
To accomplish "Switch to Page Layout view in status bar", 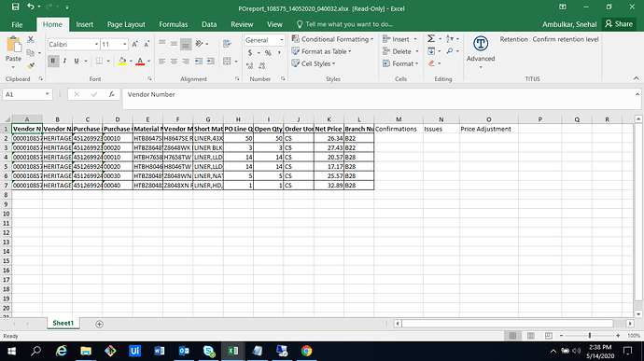I will pos(531,336).
